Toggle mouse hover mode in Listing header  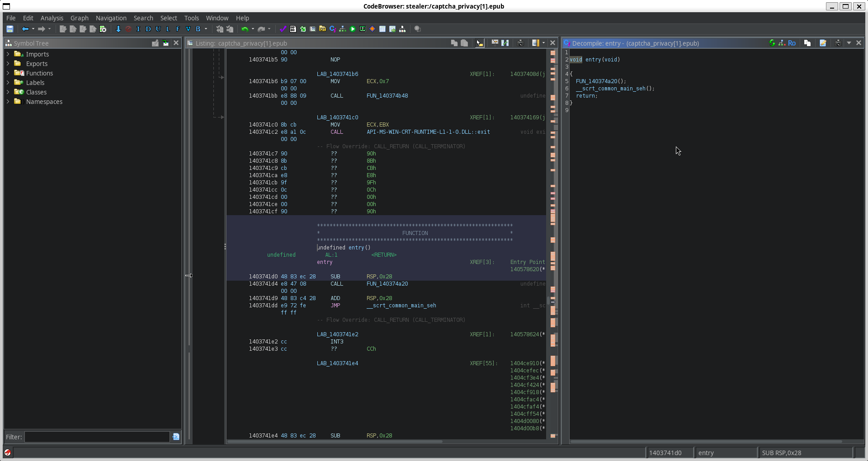pos(479,43)
